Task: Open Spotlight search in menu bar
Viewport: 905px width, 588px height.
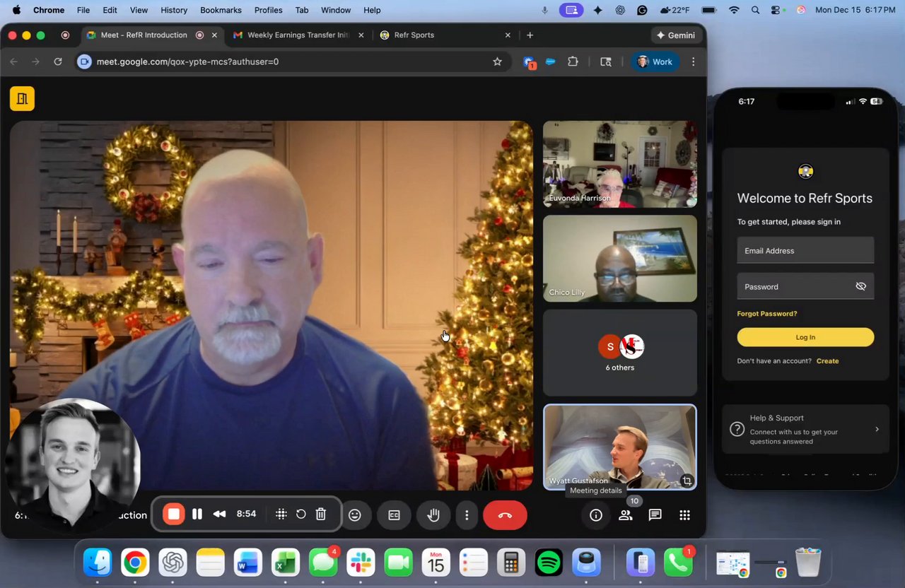Action: point(756,10)
